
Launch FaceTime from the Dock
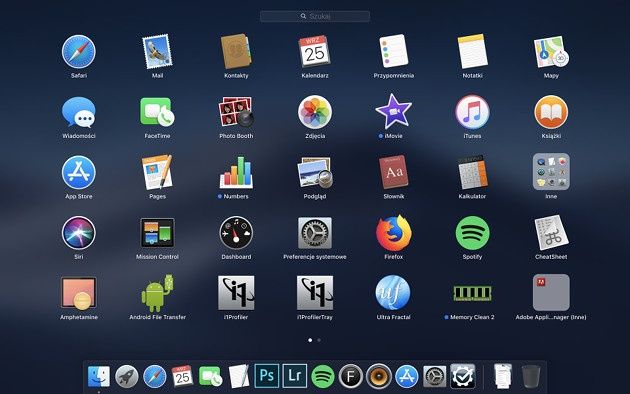tap(211, 376)
